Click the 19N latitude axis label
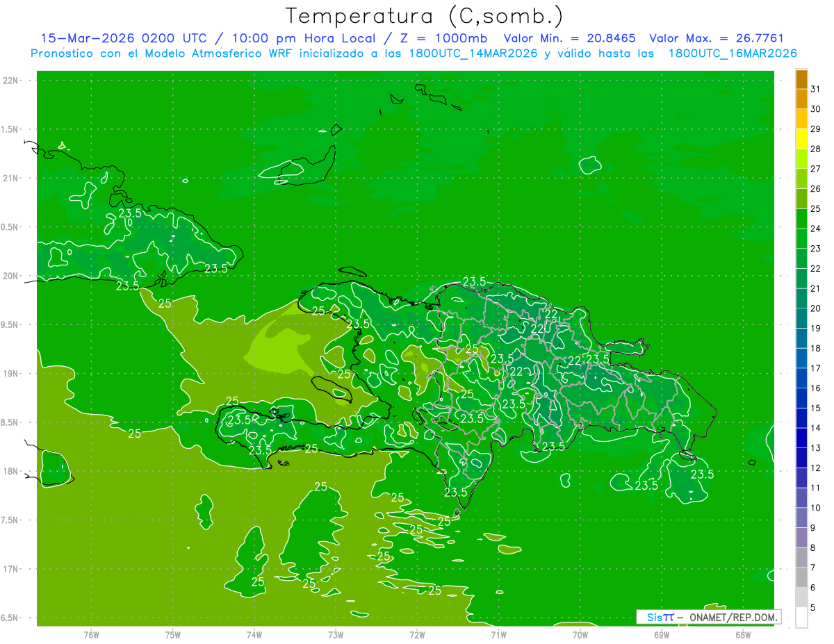Viewport: 834px width, 644px height. pos(12,374)
